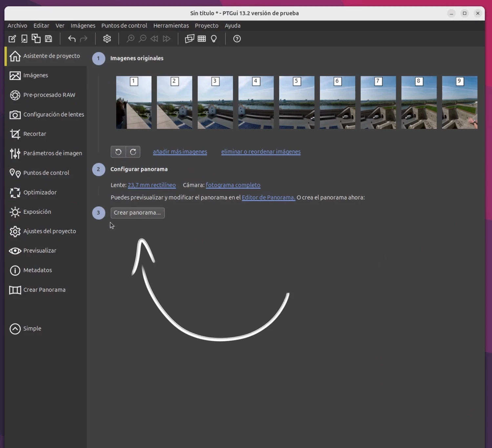This screenshot has height=448, width=492.
Task: Click the save project toolbar icon
Action: 49,39
